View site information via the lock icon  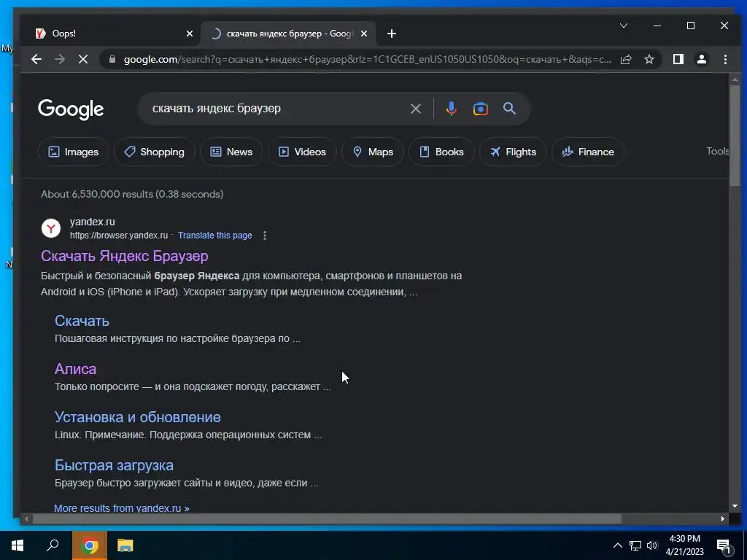(112, 59)
